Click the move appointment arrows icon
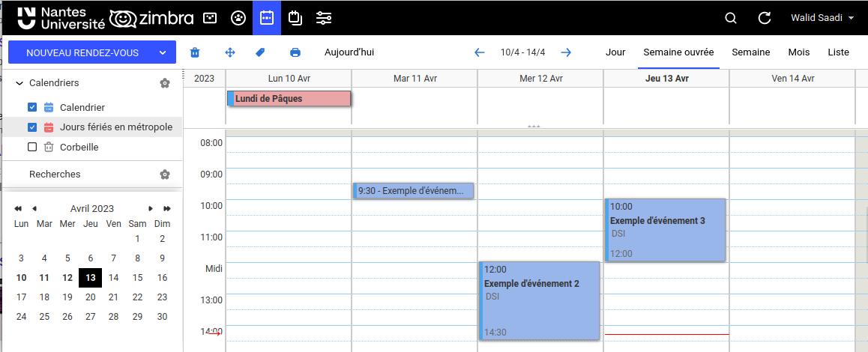This screenshot has width=868, height=352. tap(230, 52)
